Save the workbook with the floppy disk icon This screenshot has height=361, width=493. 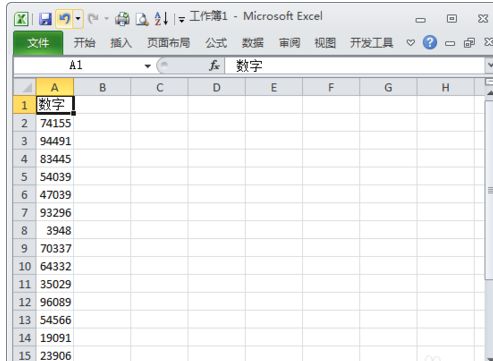click(45, 19)
